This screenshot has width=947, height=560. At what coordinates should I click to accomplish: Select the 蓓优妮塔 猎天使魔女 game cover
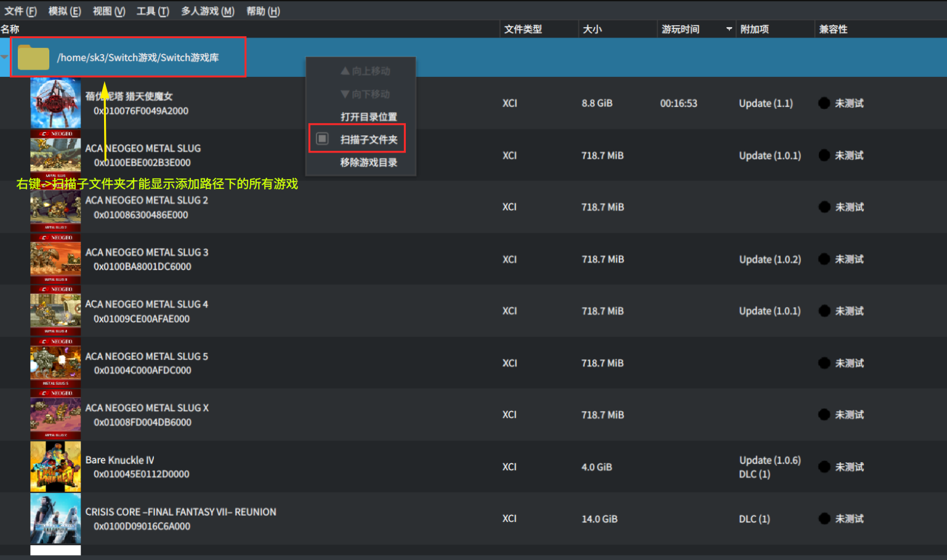pyautogui.click(x=55, y=103)
